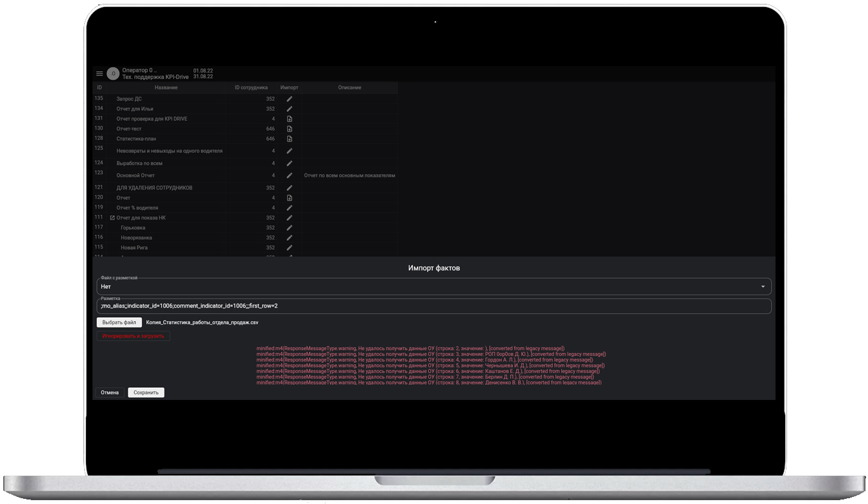Screen dimensions: 868x504
Task: Open the hamburger menu in the header
Action: click(100, 74)
